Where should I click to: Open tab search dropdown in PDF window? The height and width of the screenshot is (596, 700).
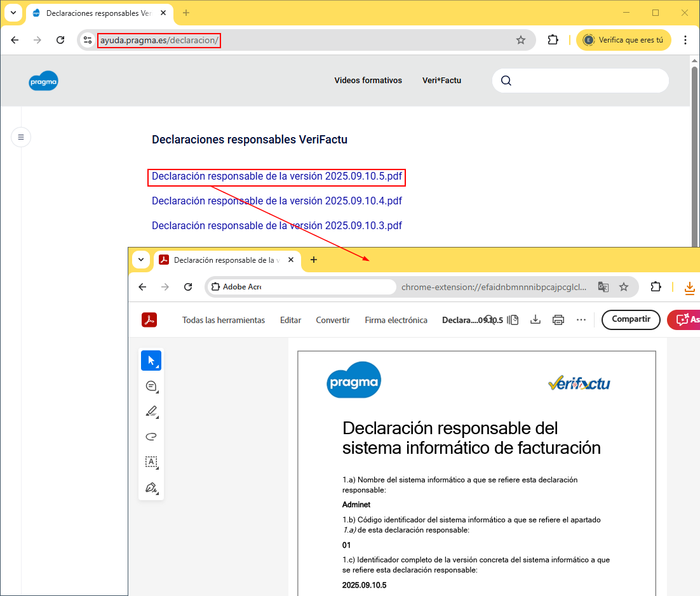[x=141, y=260]
